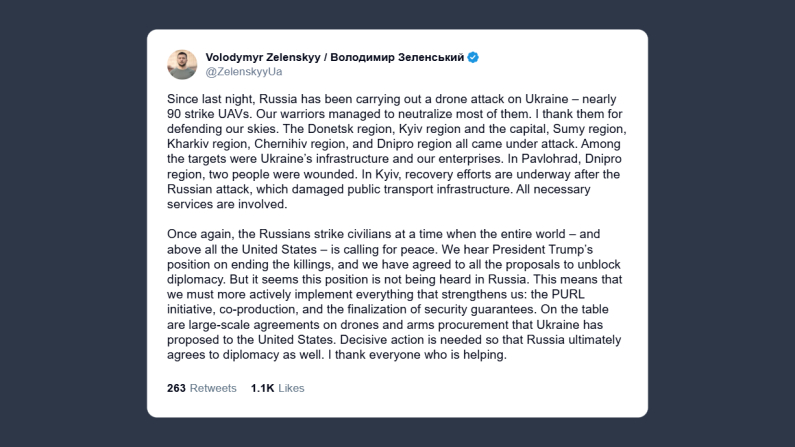Click the Retweets label
The width and height of the screenshot is (795, 447).
click(213, 388)
